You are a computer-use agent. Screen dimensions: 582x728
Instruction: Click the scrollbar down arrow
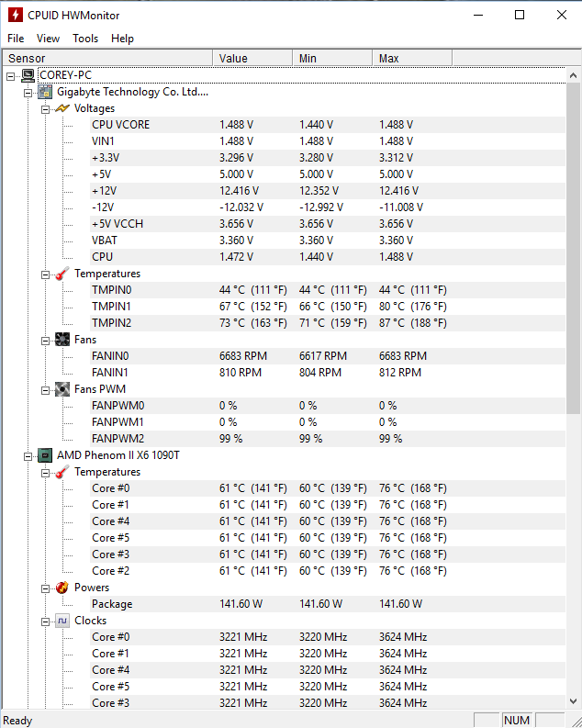(x=573, y=701)
